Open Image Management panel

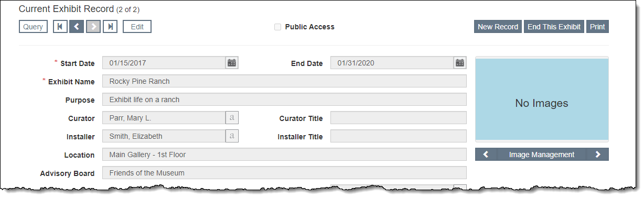(x=542, y=155)
